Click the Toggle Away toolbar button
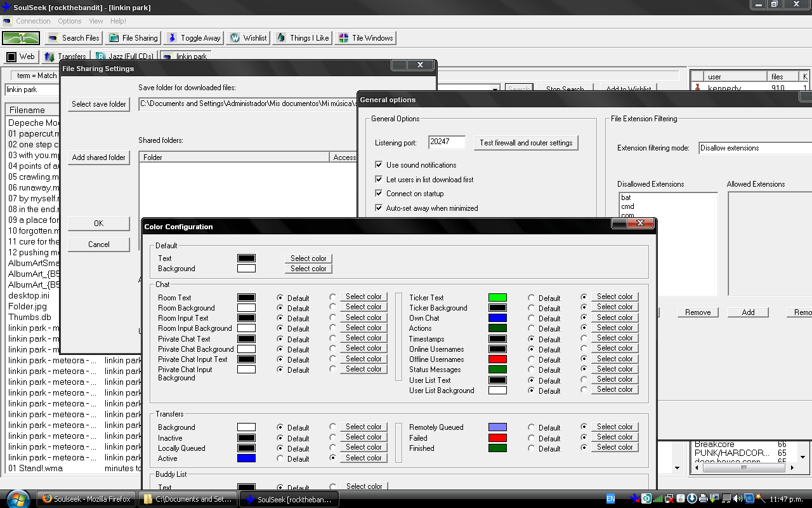The image size is (812, 508). click(194, 38)
